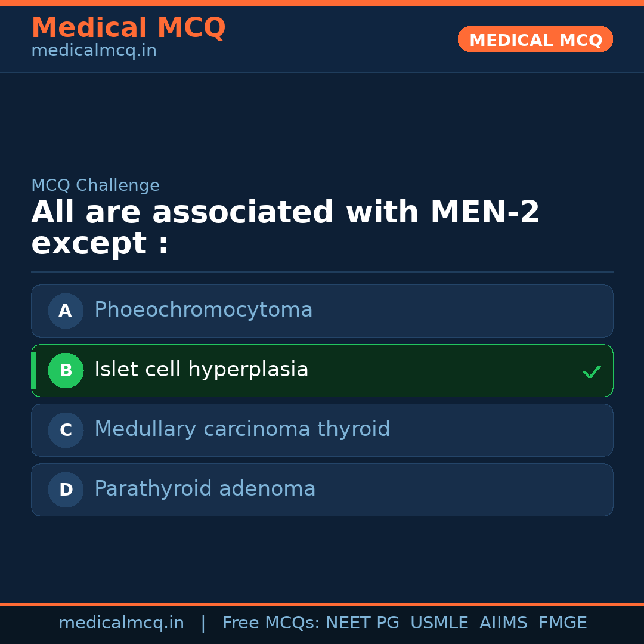This screenshot has height=644, width=644.
Task: Click the letter A circle badge
Action: coord(66,311)
